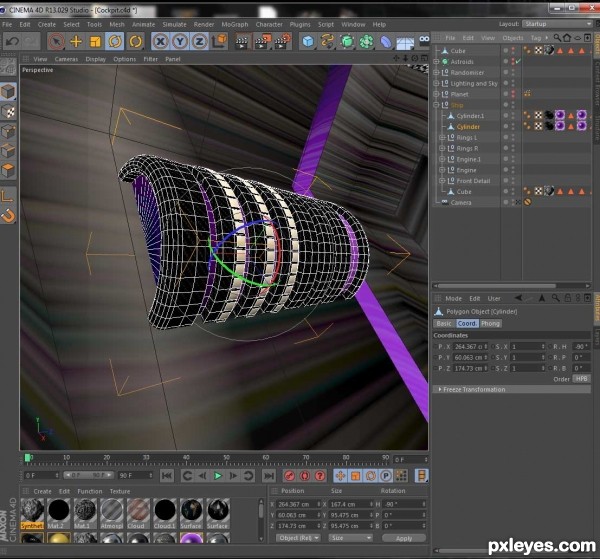Switch the coordinate system icon

point(220,41)
